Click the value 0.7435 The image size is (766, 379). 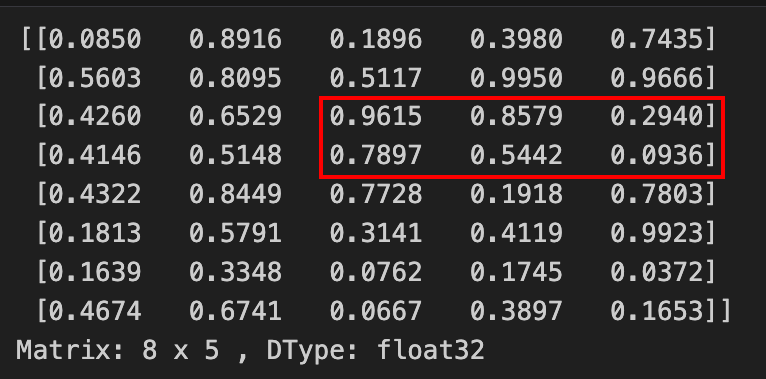(x=656, y=39)
